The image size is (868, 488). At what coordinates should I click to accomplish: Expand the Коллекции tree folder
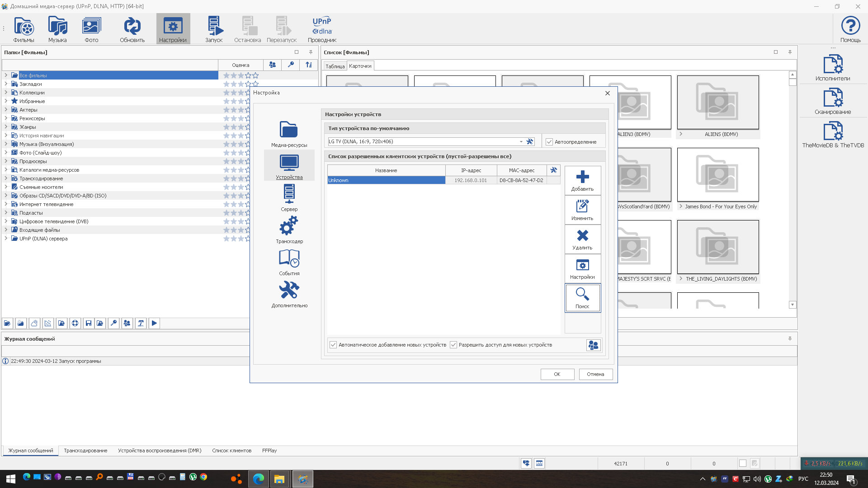6,93
